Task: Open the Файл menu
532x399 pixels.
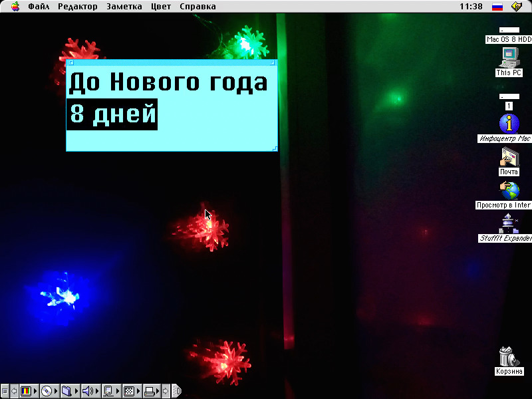Action: coord(39,6)
